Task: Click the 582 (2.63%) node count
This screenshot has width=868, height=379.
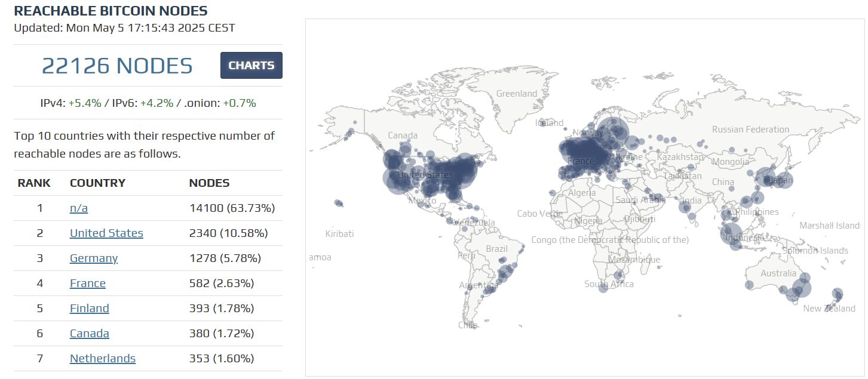Action: click(x=222, y=284)
